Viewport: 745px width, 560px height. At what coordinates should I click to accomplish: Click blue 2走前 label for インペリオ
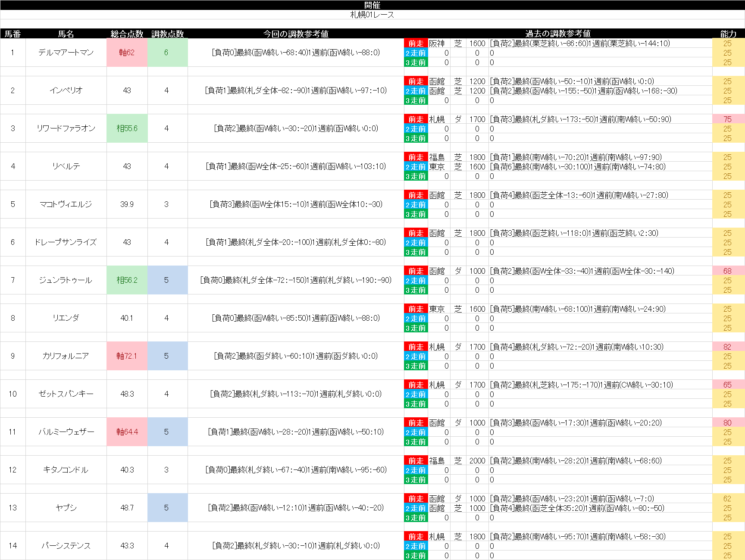tap(416, 91)
